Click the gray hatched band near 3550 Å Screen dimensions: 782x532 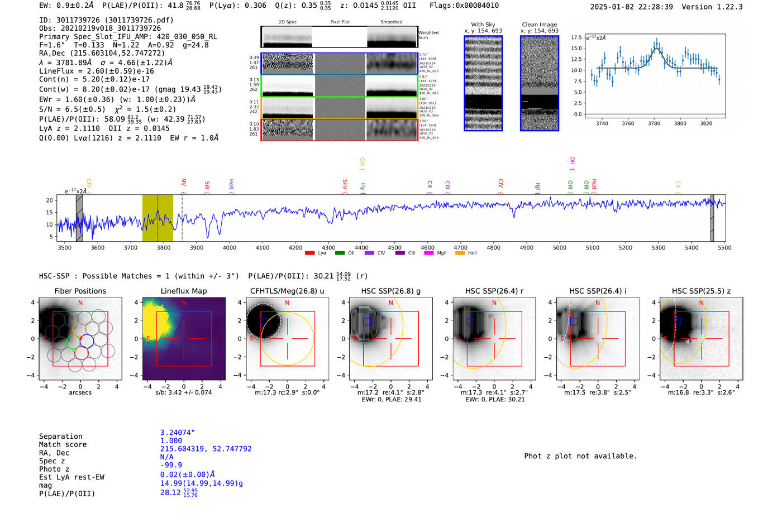coord(79,218)
